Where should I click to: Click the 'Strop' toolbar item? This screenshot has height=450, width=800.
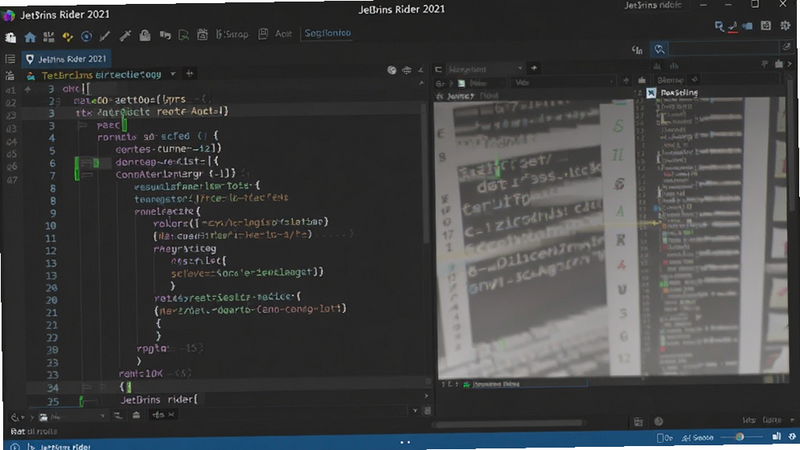click(x=232, y=34)
